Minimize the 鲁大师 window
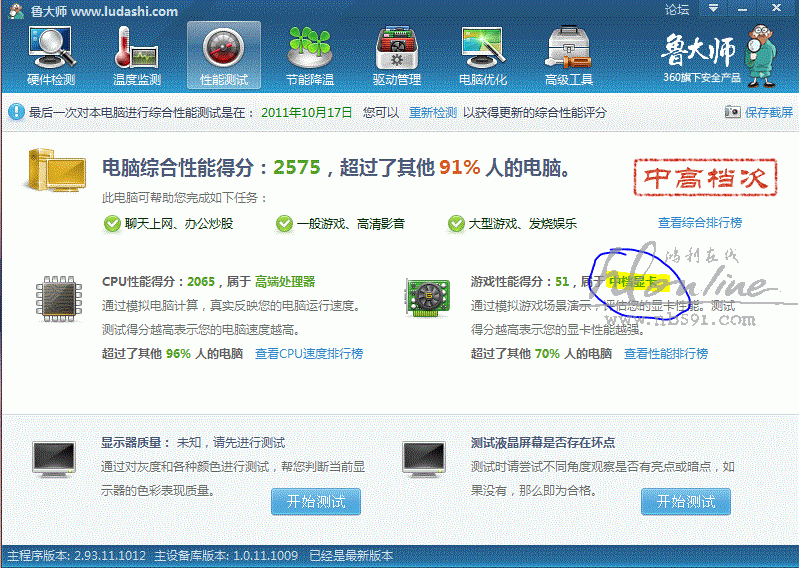This screenshot has height=568, width=799. 742,8
